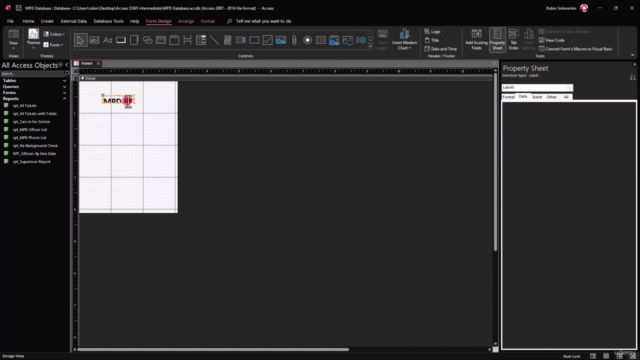
Task: Choose the List Box control
Action: [241, 40]
